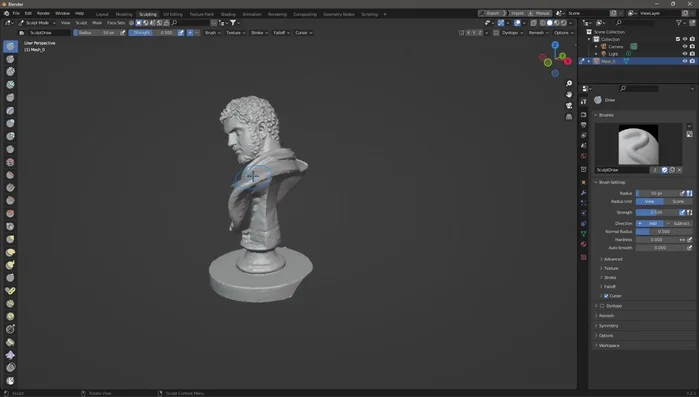Select the Snake Hook brush
Screen dimensions: 699x397
point(10,265)
